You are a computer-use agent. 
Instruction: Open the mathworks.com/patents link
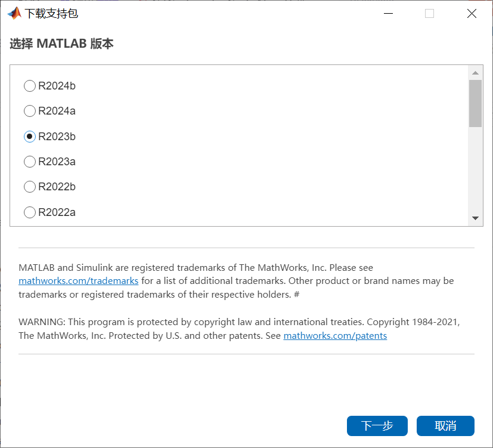(x=335, y=336)
